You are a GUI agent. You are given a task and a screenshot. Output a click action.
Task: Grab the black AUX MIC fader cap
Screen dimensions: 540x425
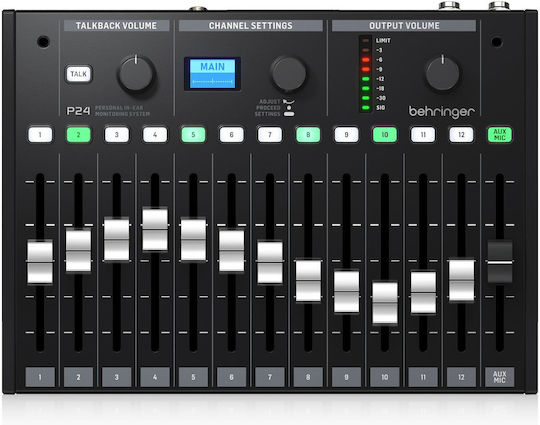[500, 262]
